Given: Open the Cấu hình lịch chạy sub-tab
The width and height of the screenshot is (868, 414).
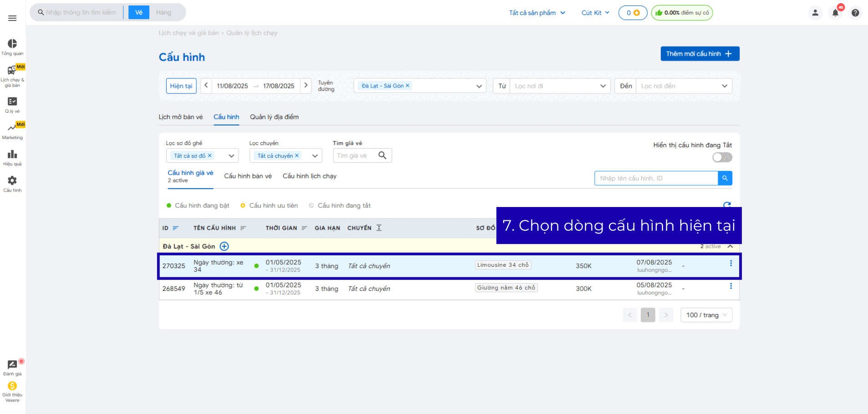Looking at the screenshot, I should (x=309, y=176).
